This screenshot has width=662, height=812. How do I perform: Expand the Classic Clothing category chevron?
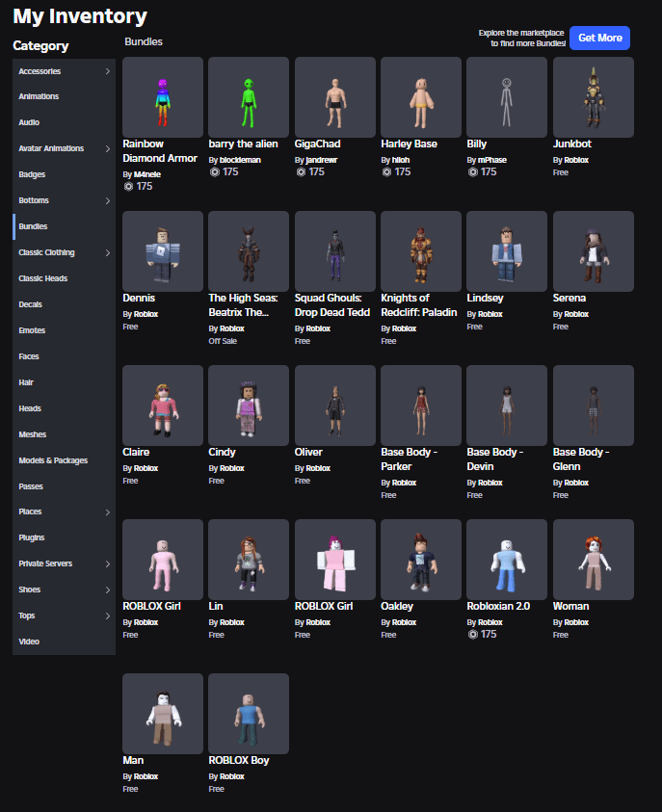(108, 252)
